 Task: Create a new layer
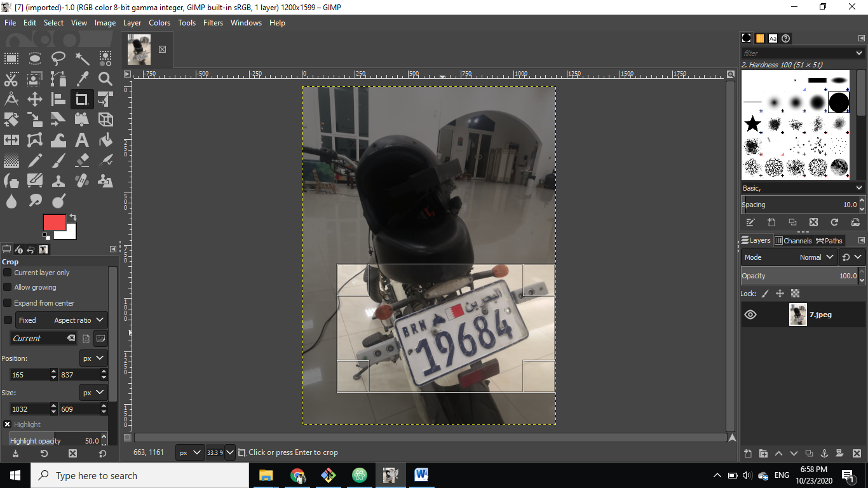click(748, 454)
